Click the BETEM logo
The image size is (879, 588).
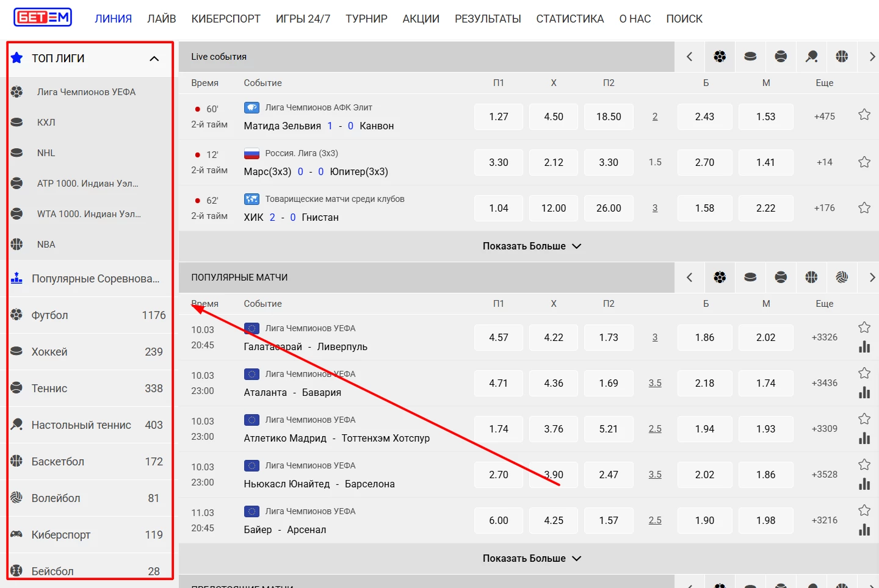pos(43,17)
